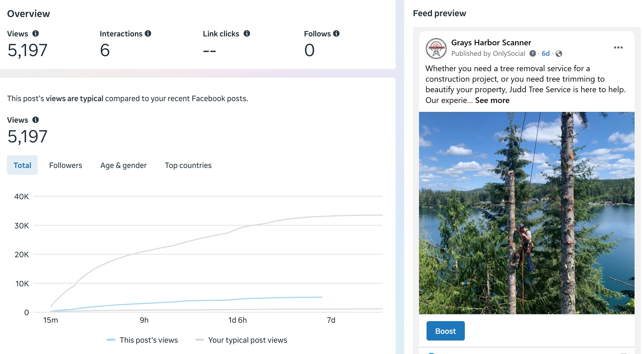The width and height of the screenshot is (644, 354).
Task: Toggle This post's views legend item
Action: pyautogui.click(x=142, y=340)
